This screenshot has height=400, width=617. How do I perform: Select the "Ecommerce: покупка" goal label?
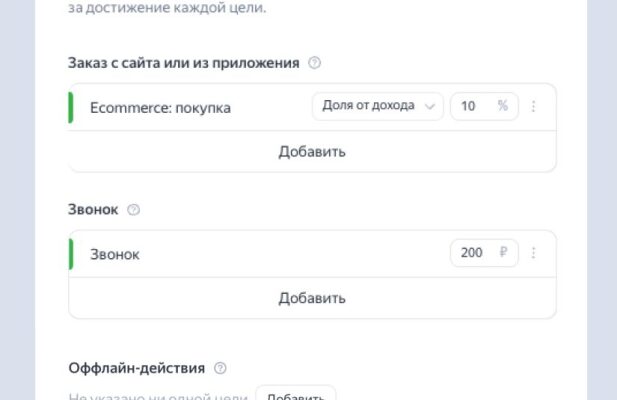click(x=160, y=108)
